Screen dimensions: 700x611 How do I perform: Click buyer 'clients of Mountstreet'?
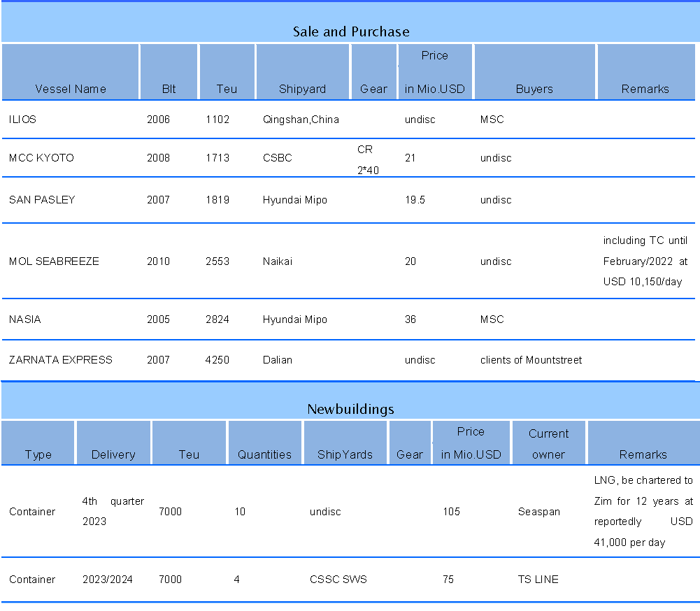531,360
